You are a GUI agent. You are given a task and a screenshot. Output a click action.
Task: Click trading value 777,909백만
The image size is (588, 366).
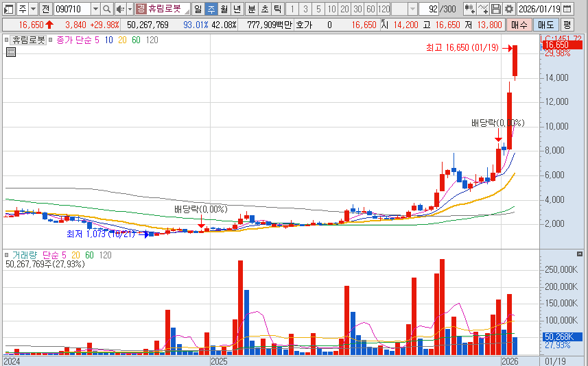click(269, 25)
